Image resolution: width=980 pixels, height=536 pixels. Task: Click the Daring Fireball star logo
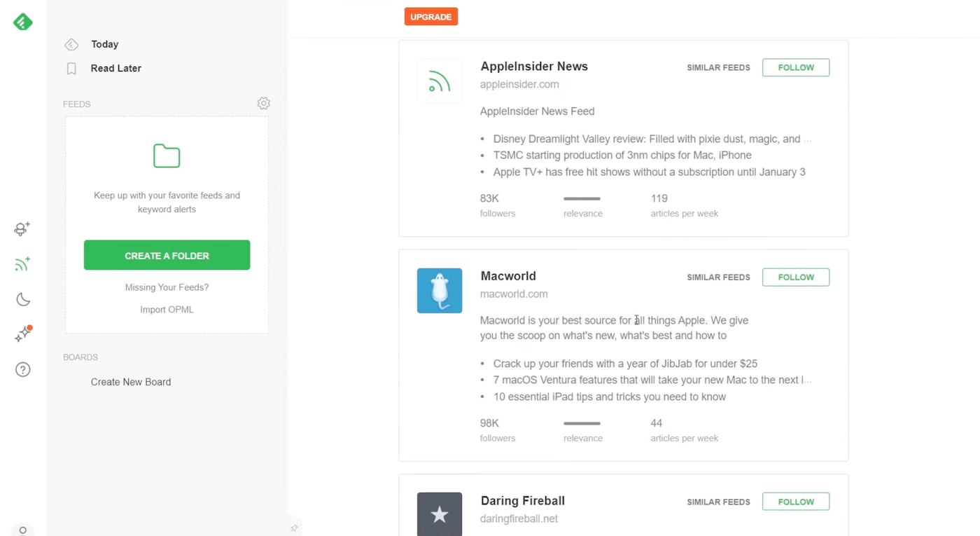click(x=440, y=514)
